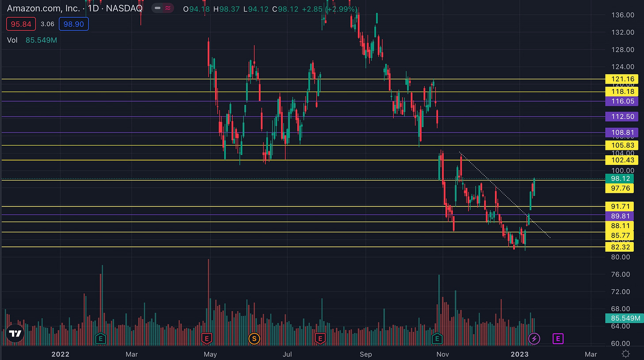The height and width of the screenshot is (360, 644).
Task: Select the yellow 105.83 price level label
Action: point(621,146)
